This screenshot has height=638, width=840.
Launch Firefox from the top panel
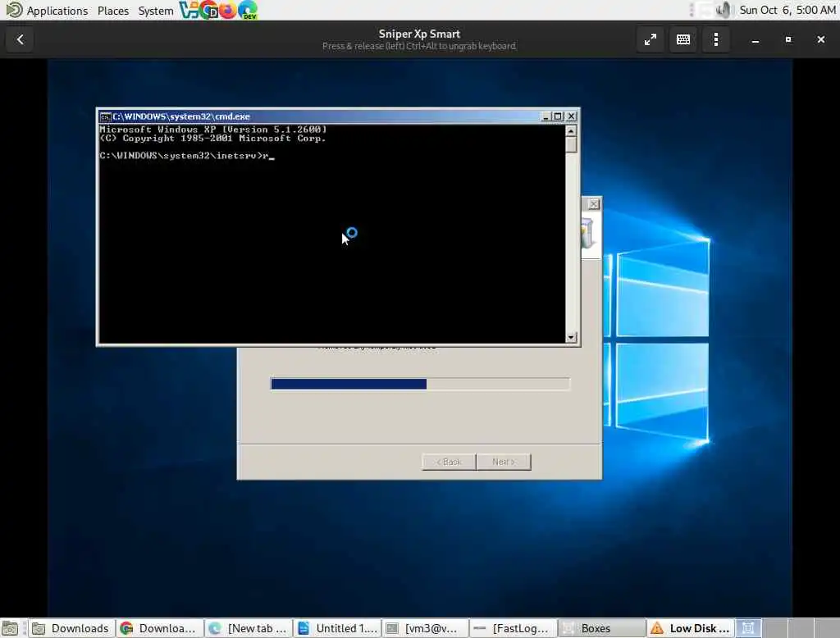click(x=228, y=10)
